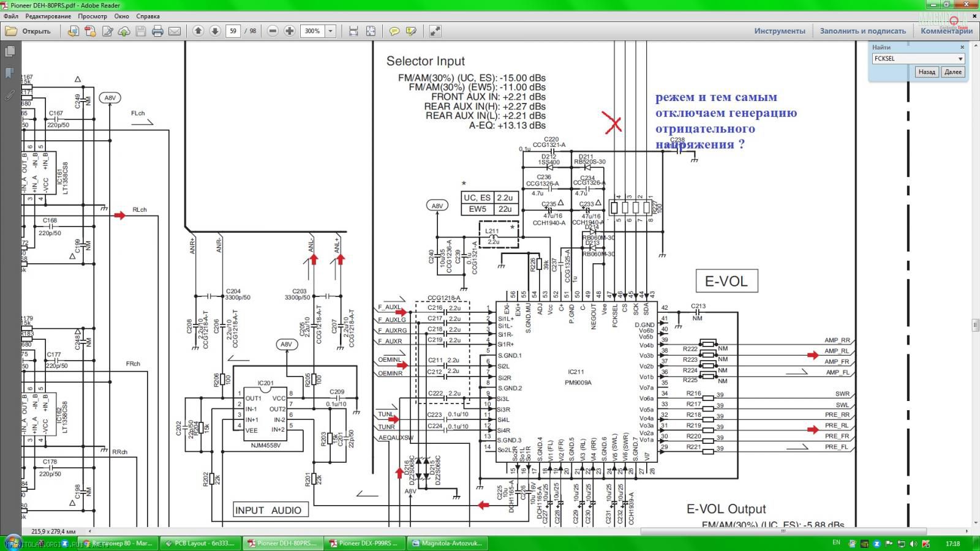Click the save floppy disk icon
The width and height of the screenshot is (980, 551).
[140, 31]
